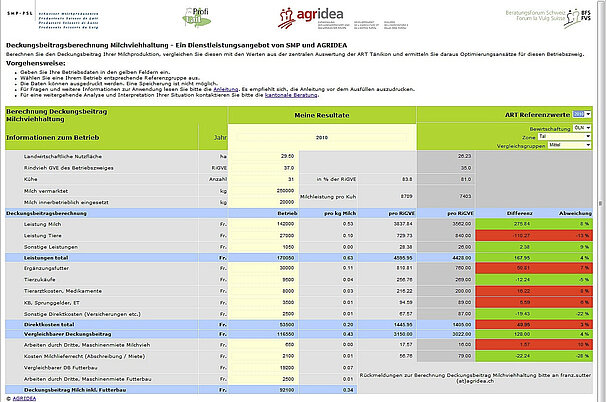Select the Kühe Anzahl input field

pos(270,179)
